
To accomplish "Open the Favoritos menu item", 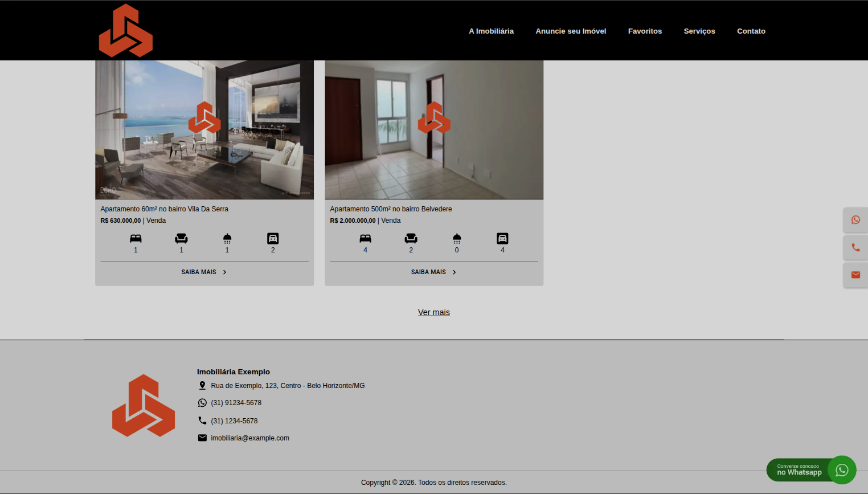I will click(x=645, y=31).
